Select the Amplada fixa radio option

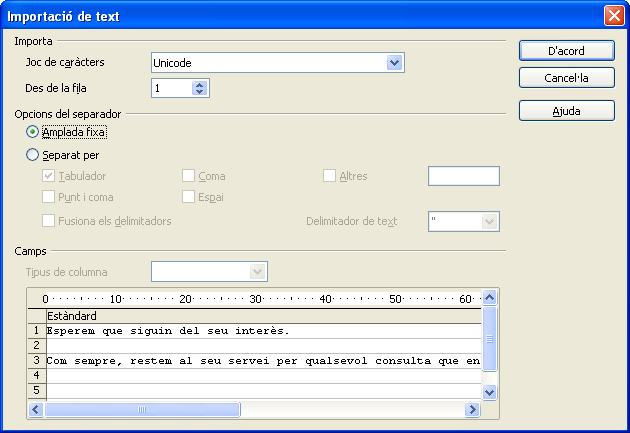tap(34, 132)
